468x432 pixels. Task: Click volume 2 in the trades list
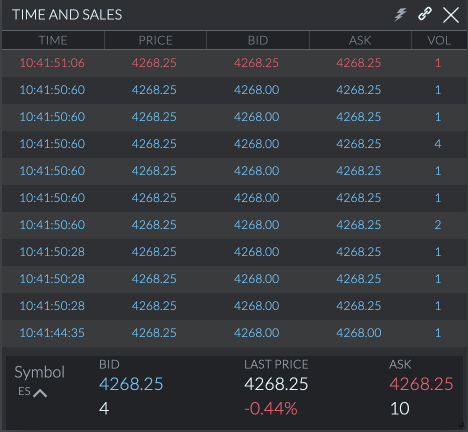click(438, 225)
